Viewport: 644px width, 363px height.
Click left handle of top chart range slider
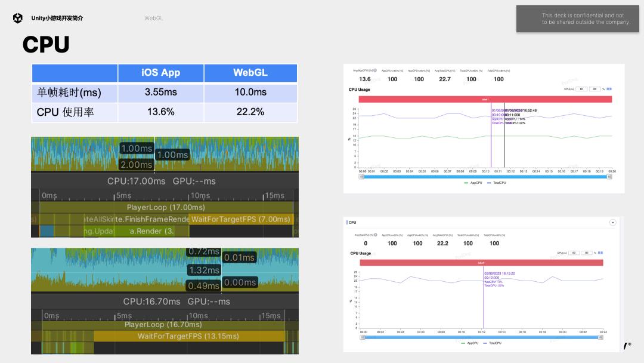pyautogui.click(x=361, y=177)
